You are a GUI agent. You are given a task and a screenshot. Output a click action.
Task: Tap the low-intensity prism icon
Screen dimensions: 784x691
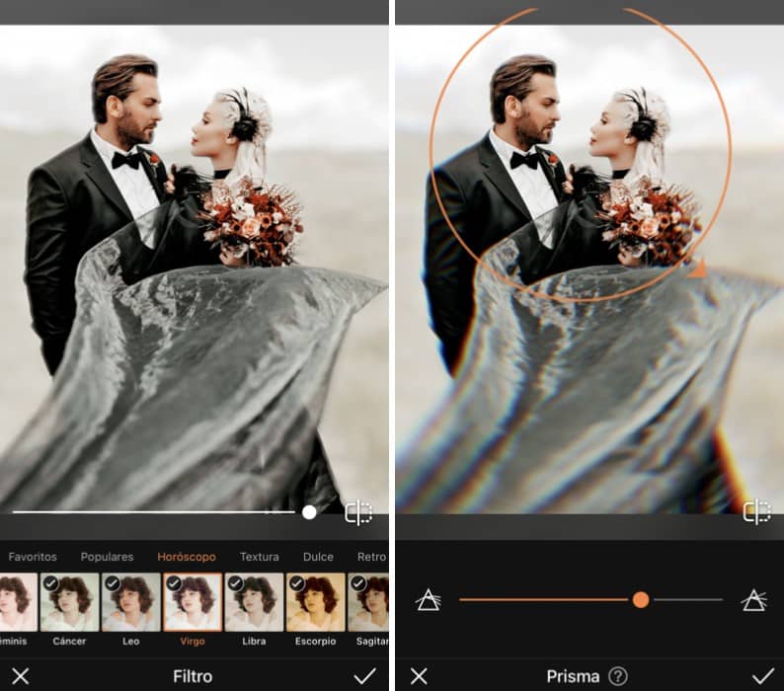tap(428, 599)
